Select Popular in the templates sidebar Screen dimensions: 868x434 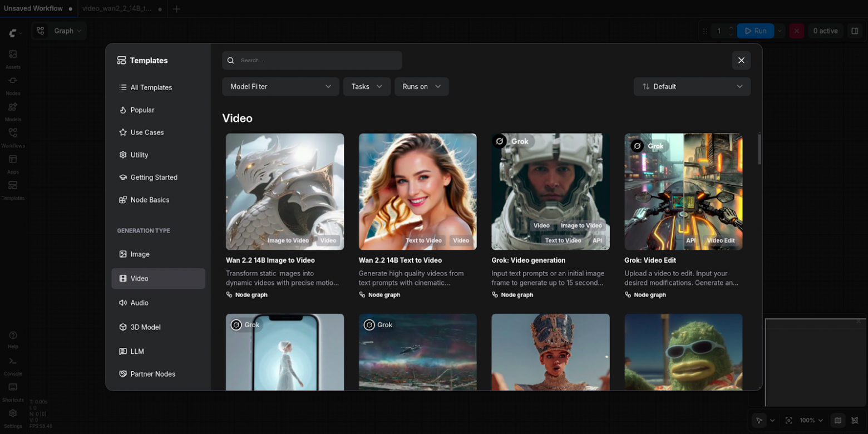click(142, 110)
